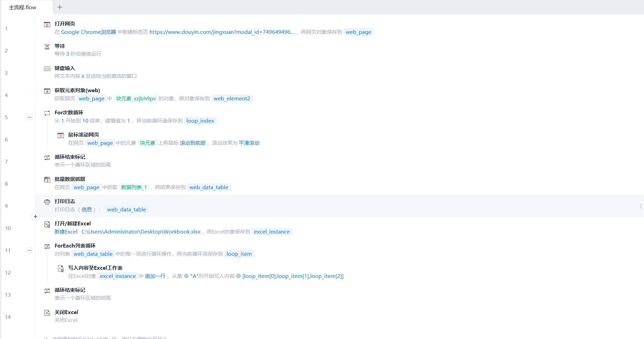Click the 块元素_xzjbh9pv element tag
Viewport: 644px width, 339px height.
[136, 99]
